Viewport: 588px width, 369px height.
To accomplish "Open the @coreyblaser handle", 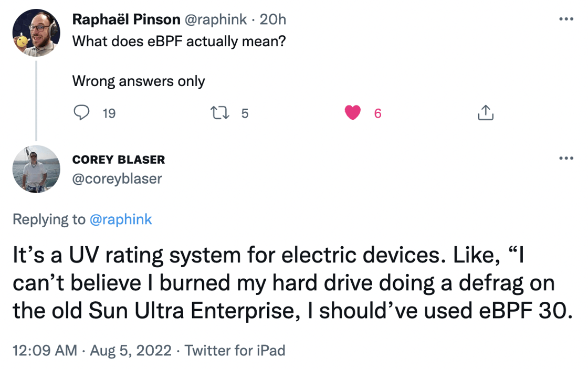I will (117, 178).
